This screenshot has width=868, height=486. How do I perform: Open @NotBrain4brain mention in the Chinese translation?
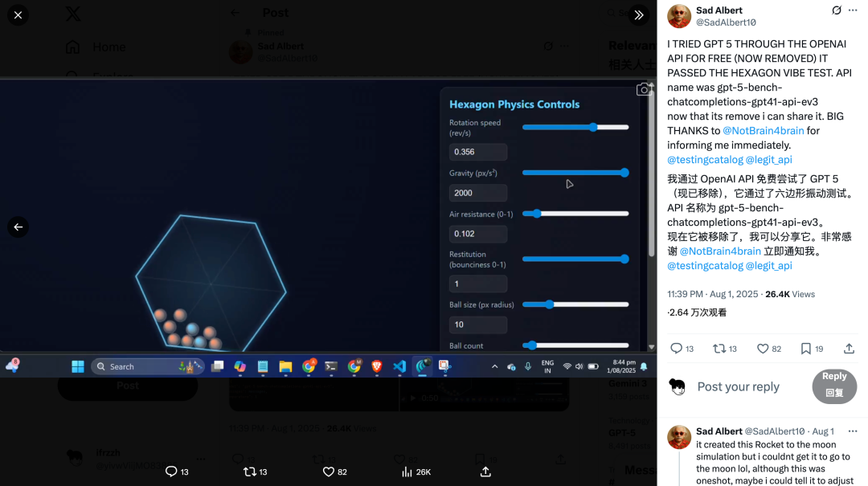[x=720, y=251]
